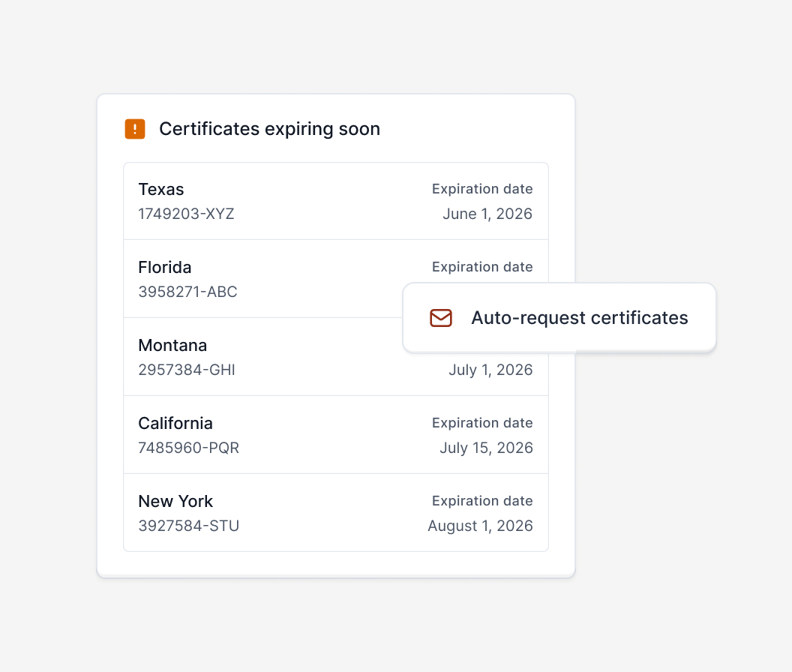Click the certificate number 3927584-STU
This screenshot has width=792, height=672.
(x=188, y=526)
